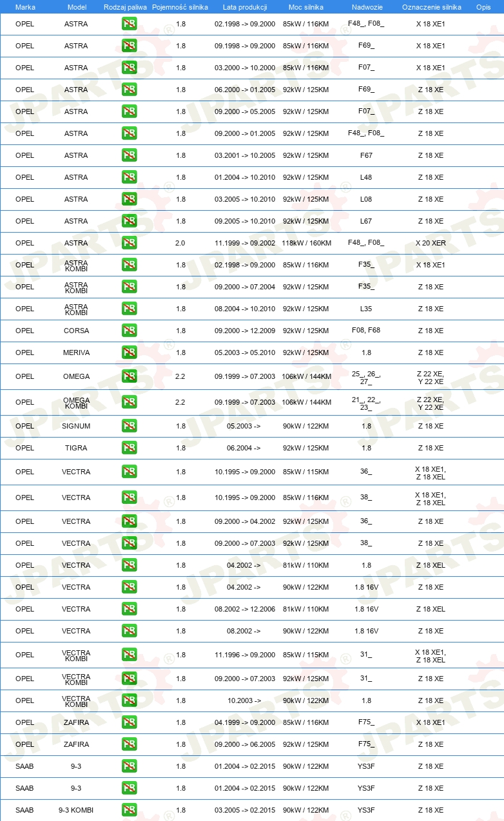
Task: Click the fuel icon in the OMEGA 25_, 26_, 27_ row
Action: coord(129,376)
